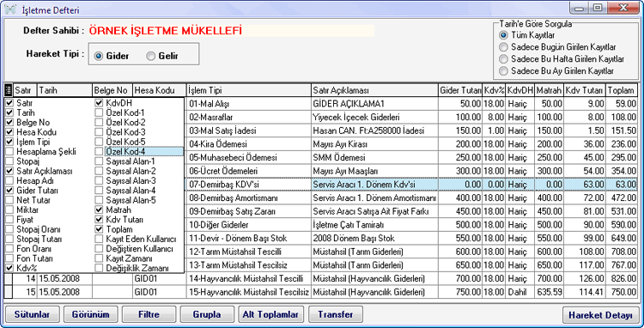Uncheck the Kdv% column checkbox
The width and height of the screenshot is (644, 328).
click(9, 268)
